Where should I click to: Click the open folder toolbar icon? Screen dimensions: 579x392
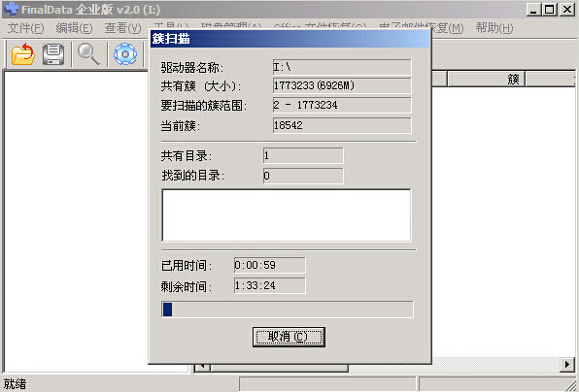tap(23, 54)
